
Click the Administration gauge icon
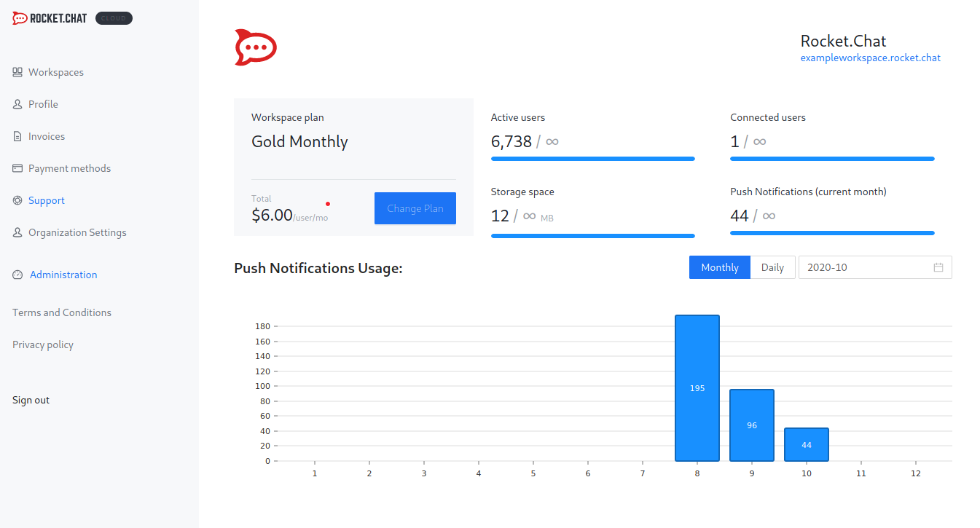pyautogui.click(x=18, y=275)
